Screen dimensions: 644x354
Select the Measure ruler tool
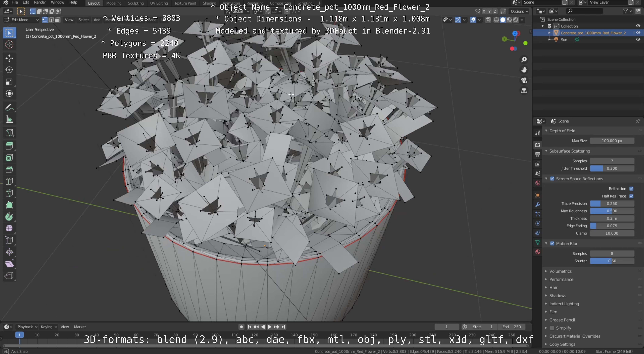[x=9, y=119]
